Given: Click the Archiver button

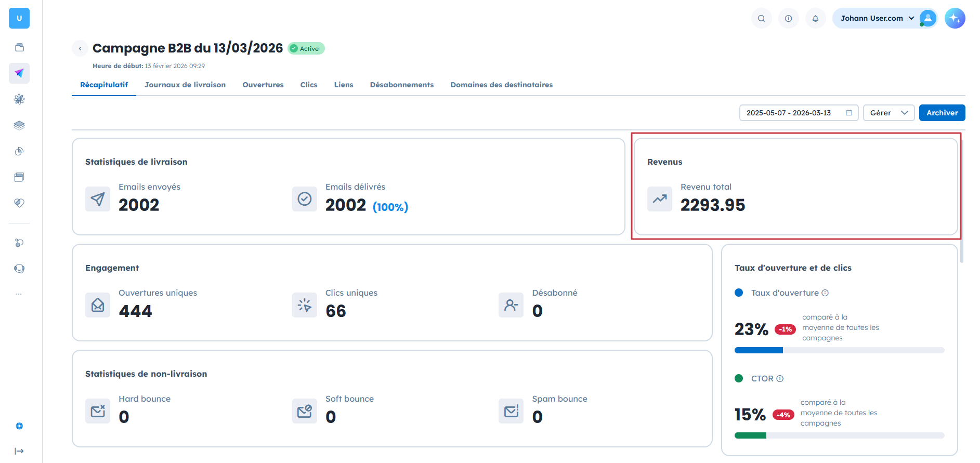Looking at the screenshot, I should point(942,113).
